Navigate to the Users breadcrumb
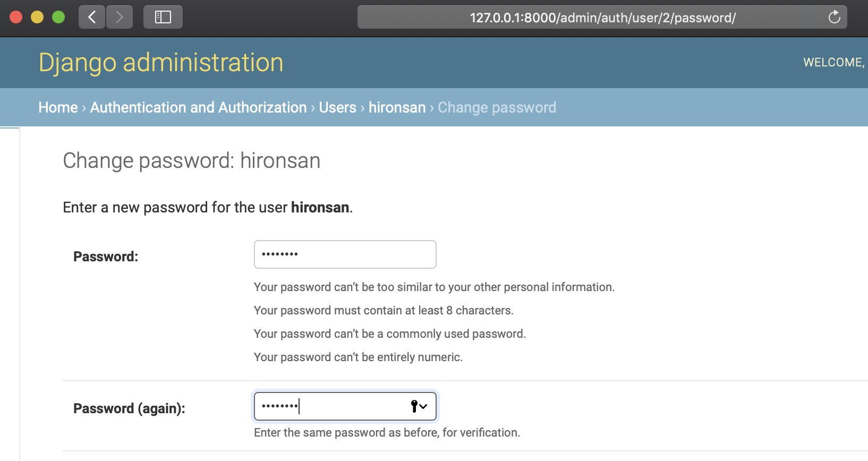Screen dimensions: 868x461 [x=337, y=107]
